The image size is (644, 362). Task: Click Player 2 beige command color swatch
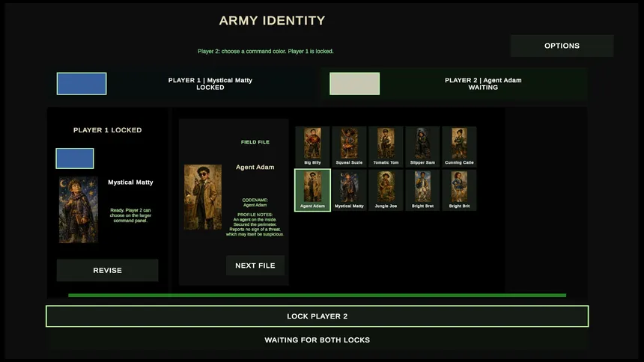[354, 84]
